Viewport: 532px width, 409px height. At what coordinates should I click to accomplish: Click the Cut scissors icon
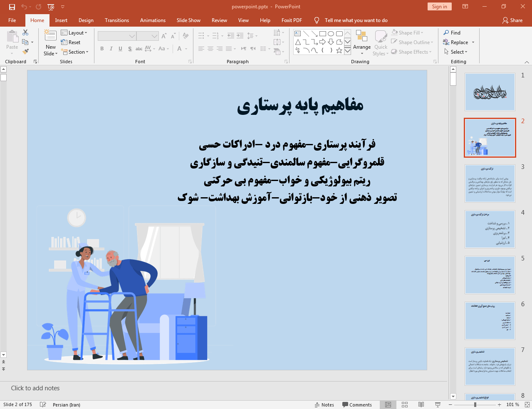25,32
